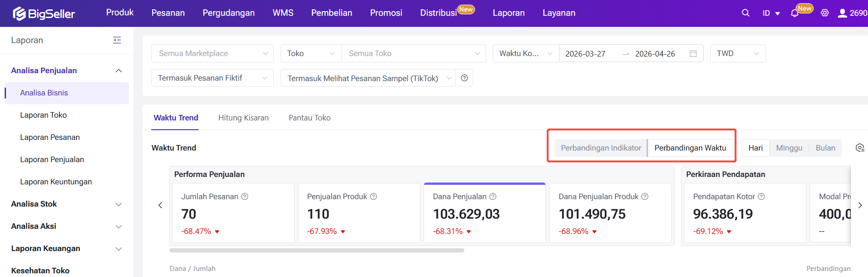Switch to Hitung Kisaran tab

click(x=243, y=118)
